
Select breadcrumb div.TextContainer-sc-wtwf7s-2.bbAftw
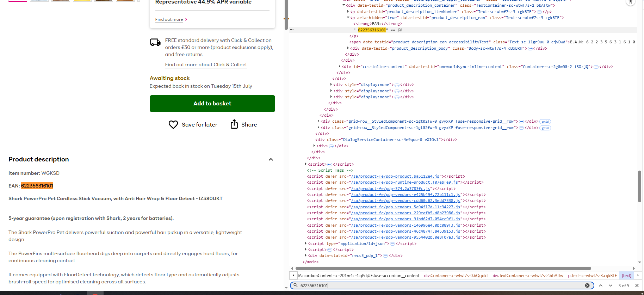click(x=528, y=276)
